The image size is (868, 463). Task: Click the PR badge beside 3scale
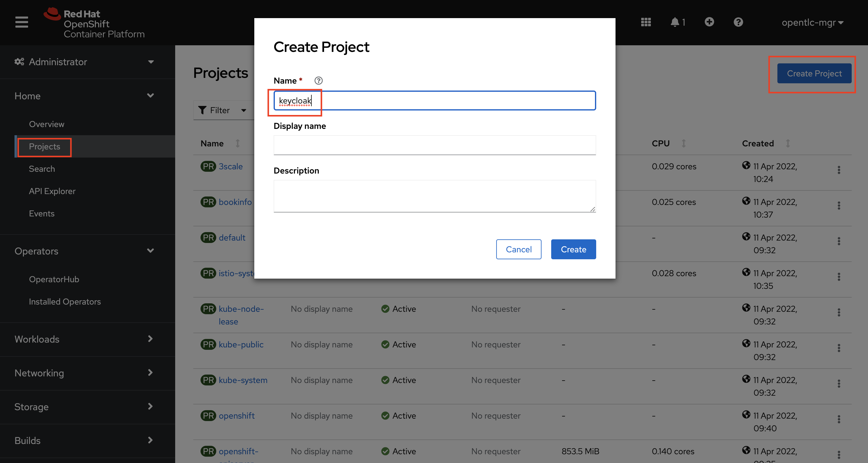click(x=208, y=166)
